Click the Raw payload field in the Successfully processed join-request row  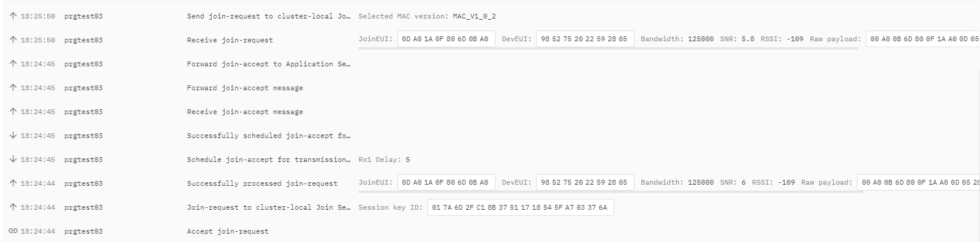click(918, 182)
